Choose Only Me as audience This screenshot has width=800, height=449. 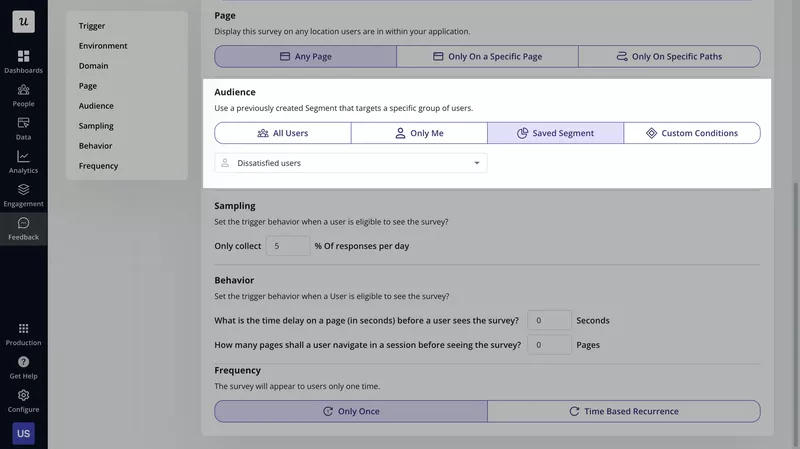(419, 133)
